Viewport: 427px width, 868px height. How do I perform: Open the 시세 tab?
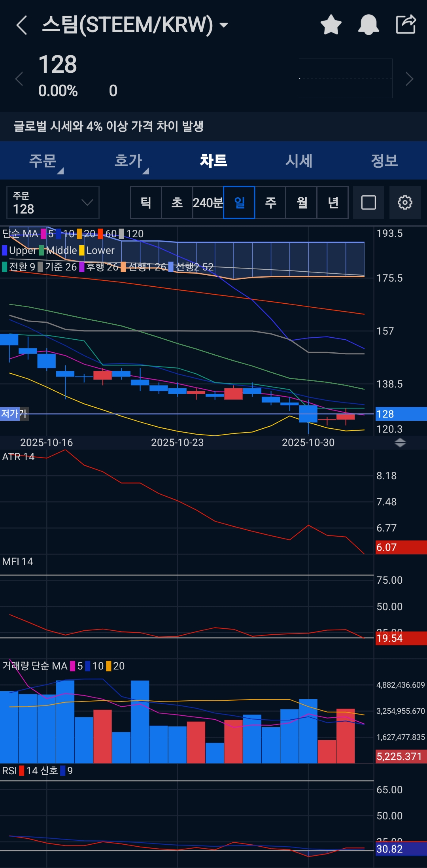coord(299,161)
